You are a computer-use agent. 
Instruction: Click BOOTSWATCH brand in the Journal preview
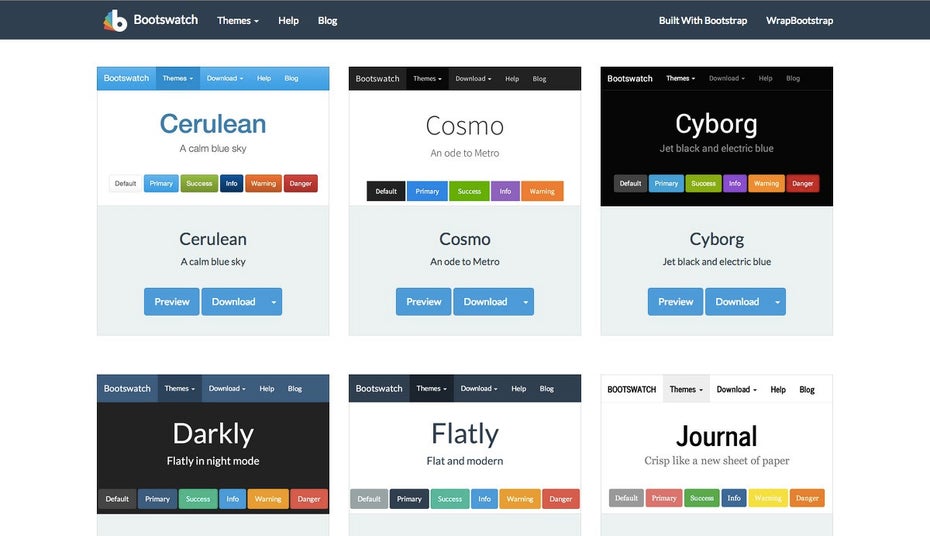pyautogui.click(x=632, y=390)
